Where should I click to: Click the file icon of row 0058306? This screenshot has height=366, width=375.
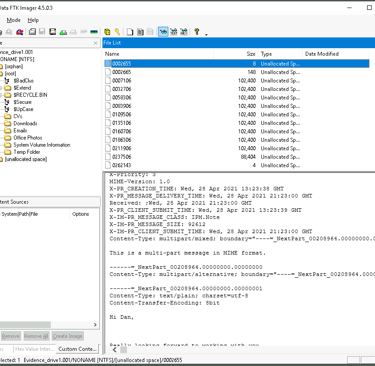coord(108,97)
